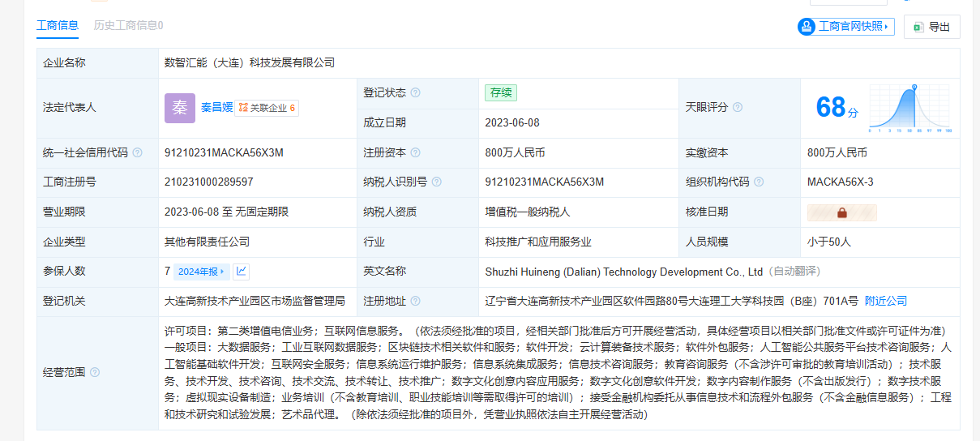This screenshot has width=980, height=441.
Task: Click the help icon next to 注册资本
Action: pyautogui.click(x=416, y=152)
